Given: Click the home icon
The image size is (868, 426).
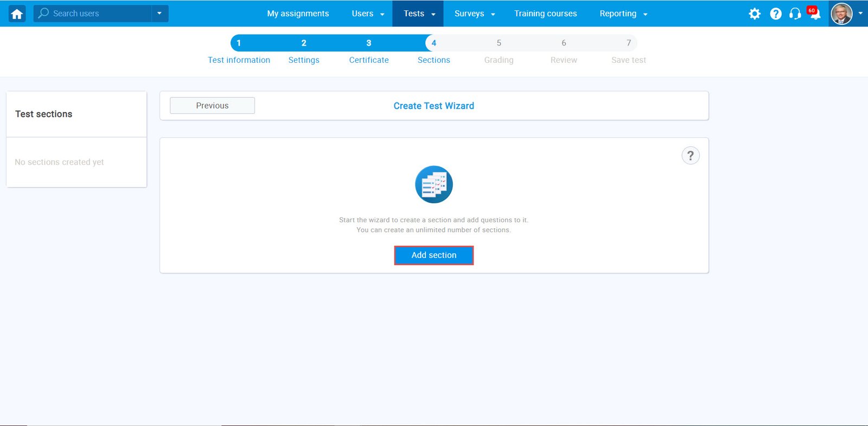Looking at the screenshot, I should click(17, 14).
